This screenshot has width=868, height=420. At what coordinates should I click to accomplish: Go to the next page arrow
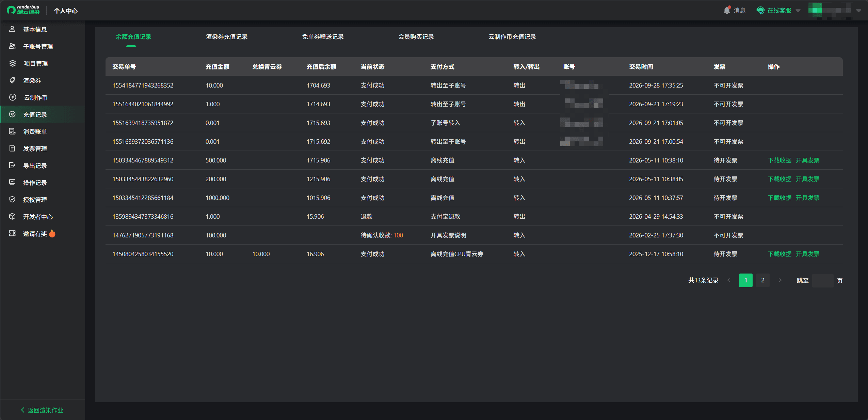(780, 280)
